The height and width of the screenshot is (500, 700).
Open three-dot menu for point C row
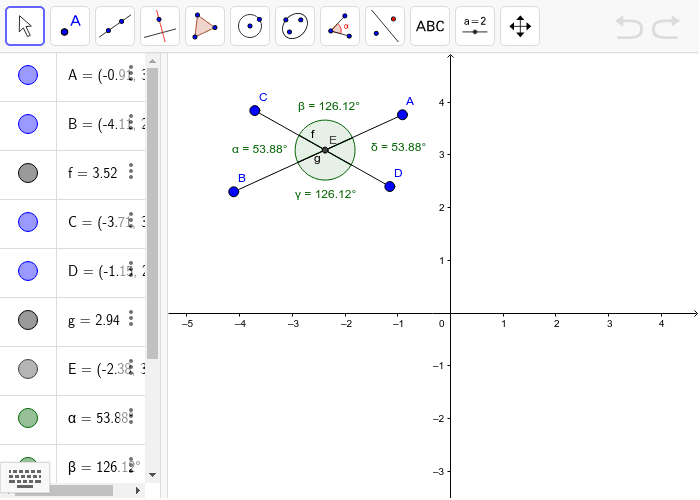click(131, 220)
